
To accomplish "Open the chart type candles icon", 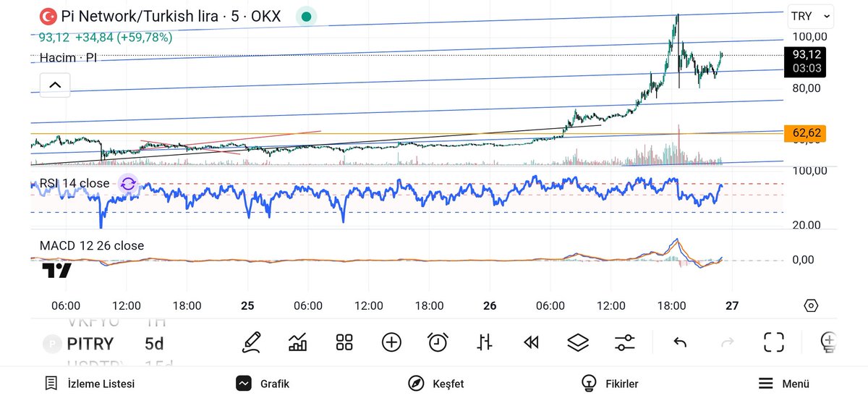I will pos(297,342).
